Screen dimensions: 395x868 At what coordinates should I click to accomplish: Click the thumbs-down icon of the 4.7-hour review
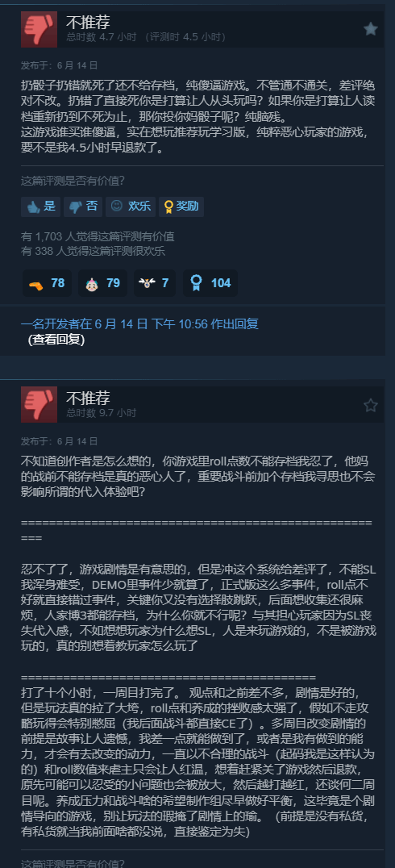[39, 29]
